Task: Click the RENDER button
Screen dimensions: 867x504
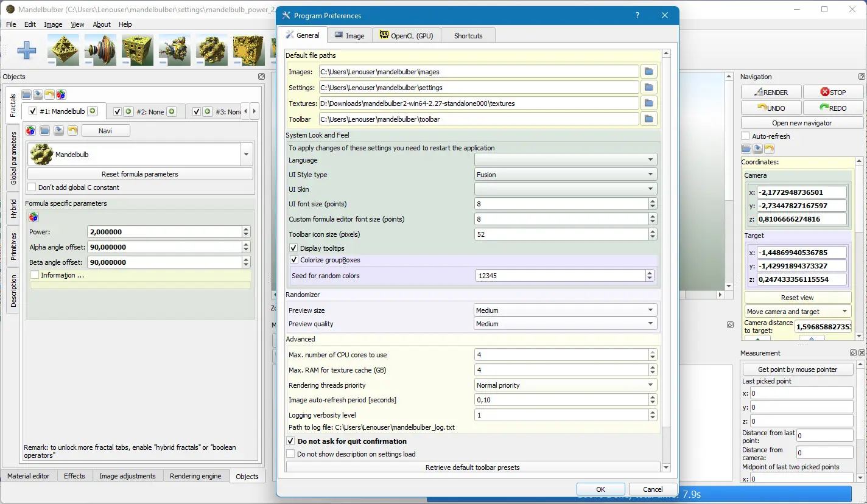Action: tap(771, 92)
